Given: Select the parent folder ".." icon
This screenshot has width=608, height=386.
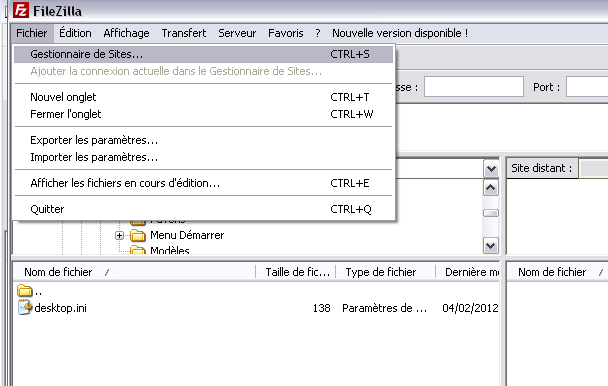Looking at the screenshot, I should point(24,291).
